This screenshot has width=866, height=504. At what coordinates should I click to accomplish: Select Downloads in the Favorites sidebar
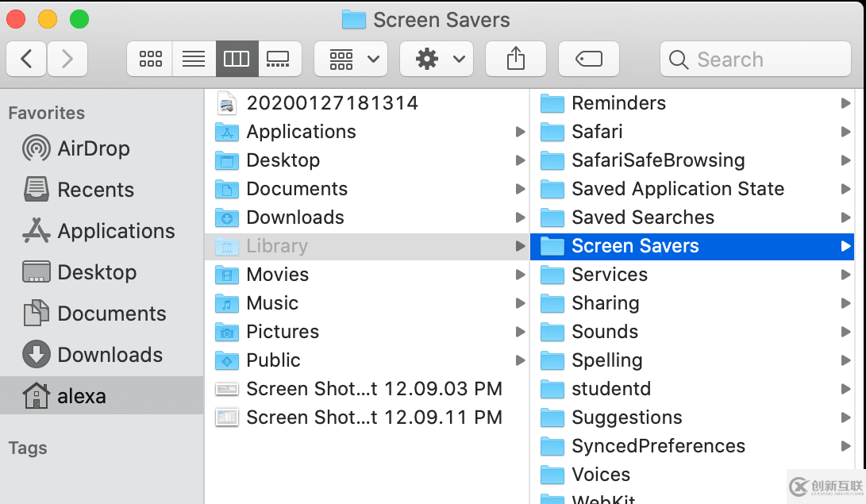tap(110, 355)
